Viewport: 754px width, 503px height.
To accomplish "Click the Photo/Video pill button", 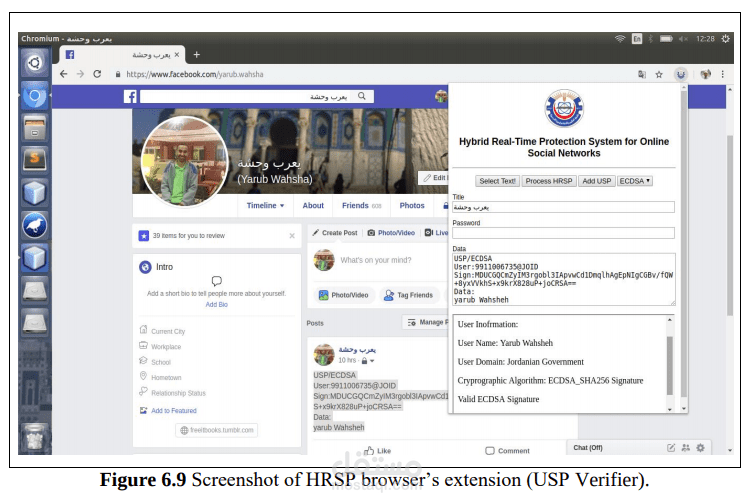I will click(344, 295).
